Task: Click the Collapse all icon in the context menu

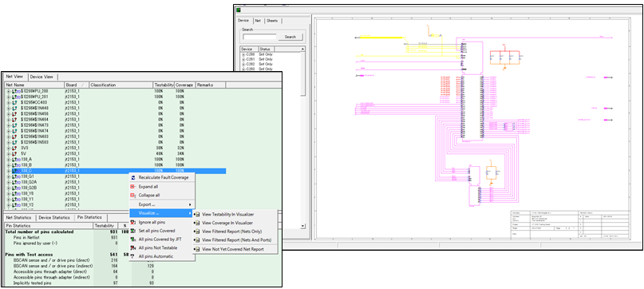Action: click(x=132, y=196)
